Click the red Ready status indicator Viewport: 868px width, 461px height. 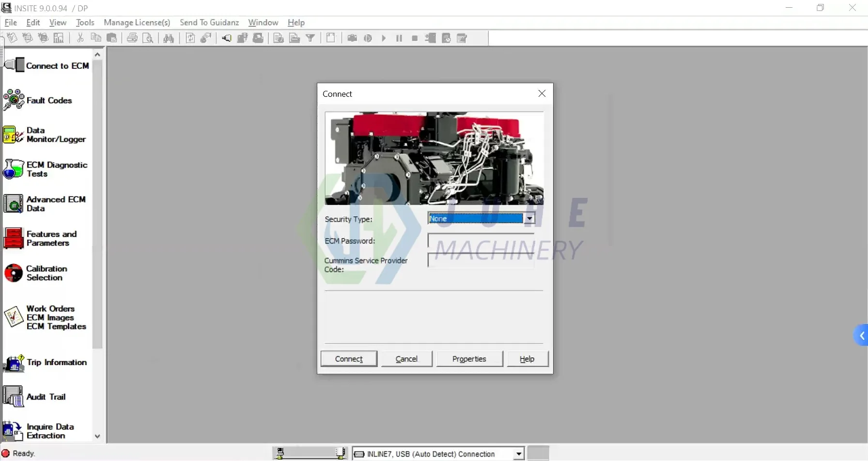[x=6, y=453]
